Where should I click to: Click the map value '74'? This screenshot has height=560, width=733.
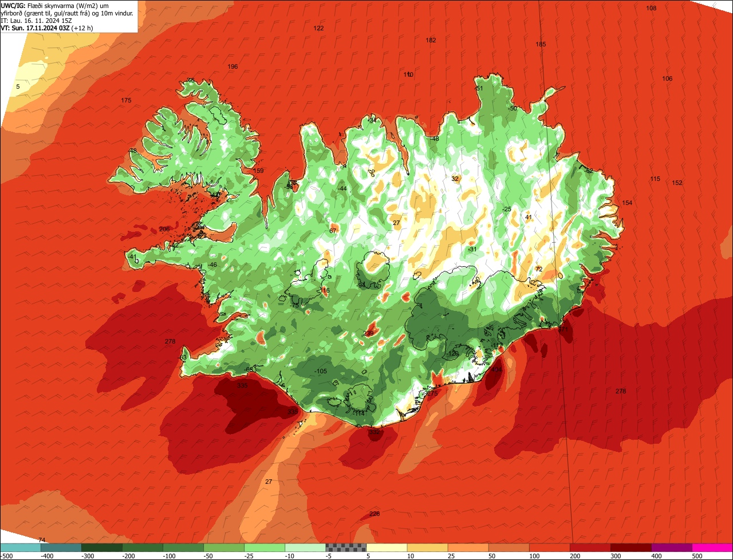tap(41, 540)
